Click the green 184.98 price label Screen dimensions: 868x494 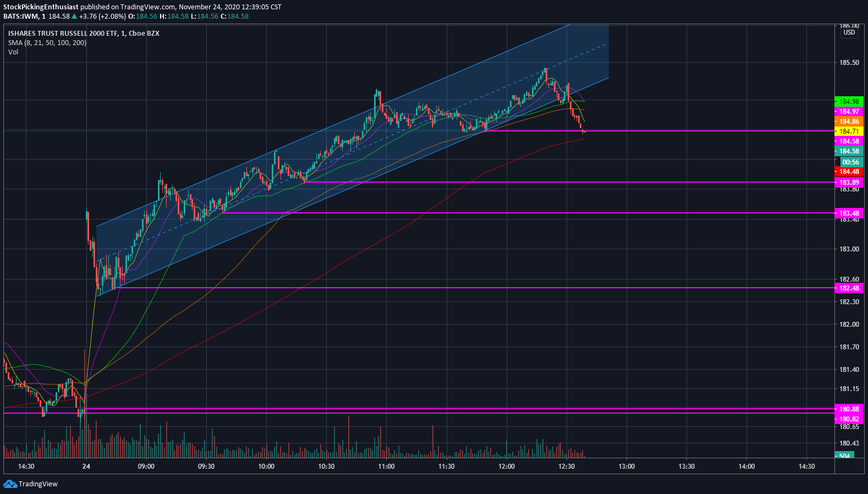click(849, 102)
